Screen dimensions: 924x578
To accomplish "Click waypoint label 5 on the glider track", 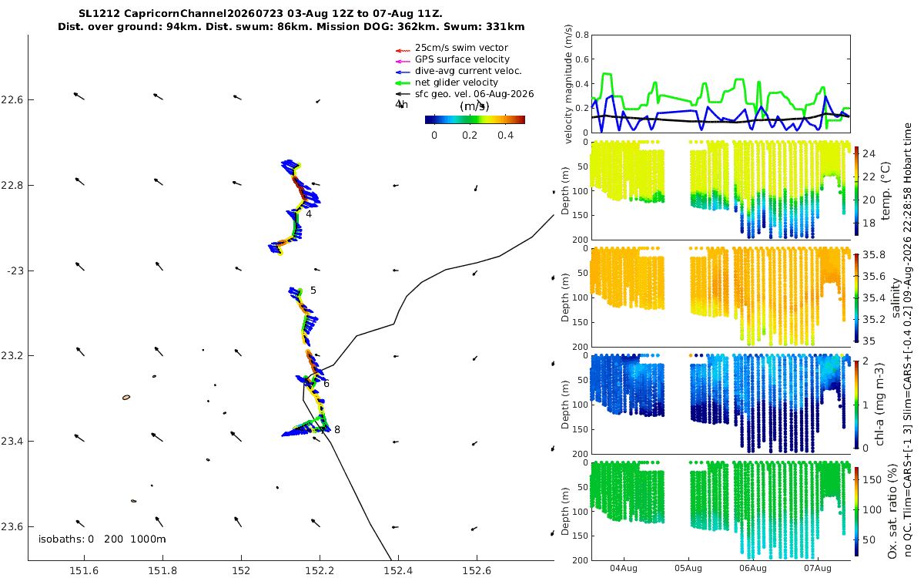I will pos(313,290).
